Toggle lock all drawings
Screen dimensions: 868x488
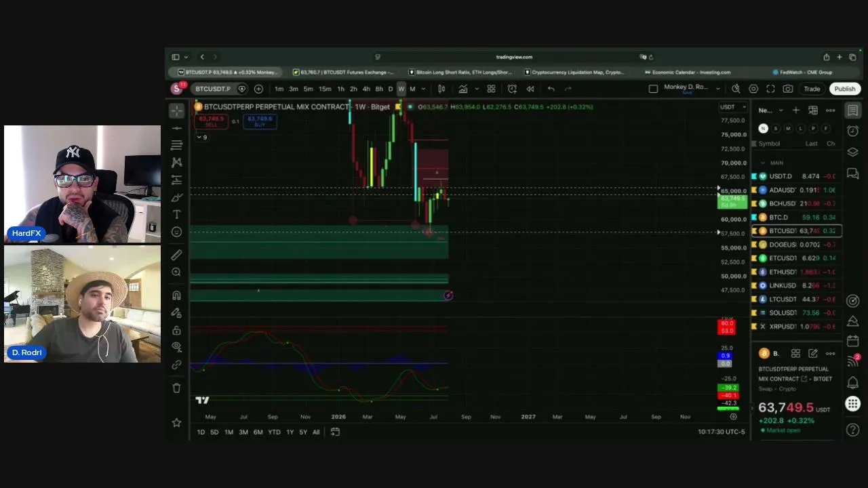point(176,330)
